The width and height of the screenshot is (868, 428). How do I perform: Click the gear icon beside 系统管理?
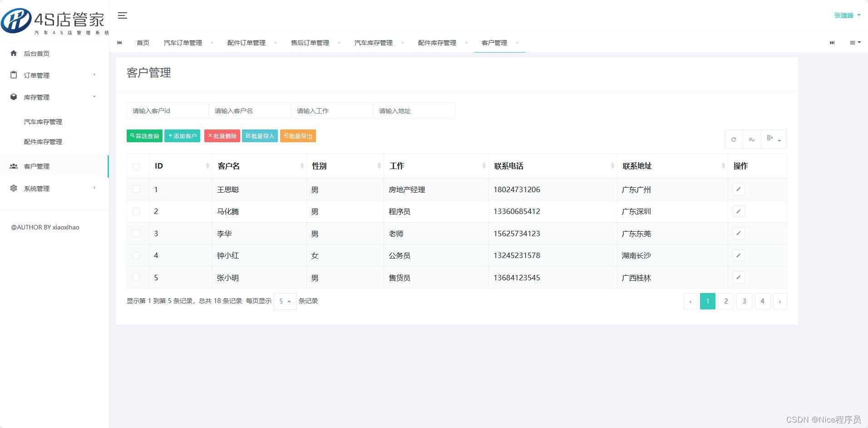tap(14, 188)
